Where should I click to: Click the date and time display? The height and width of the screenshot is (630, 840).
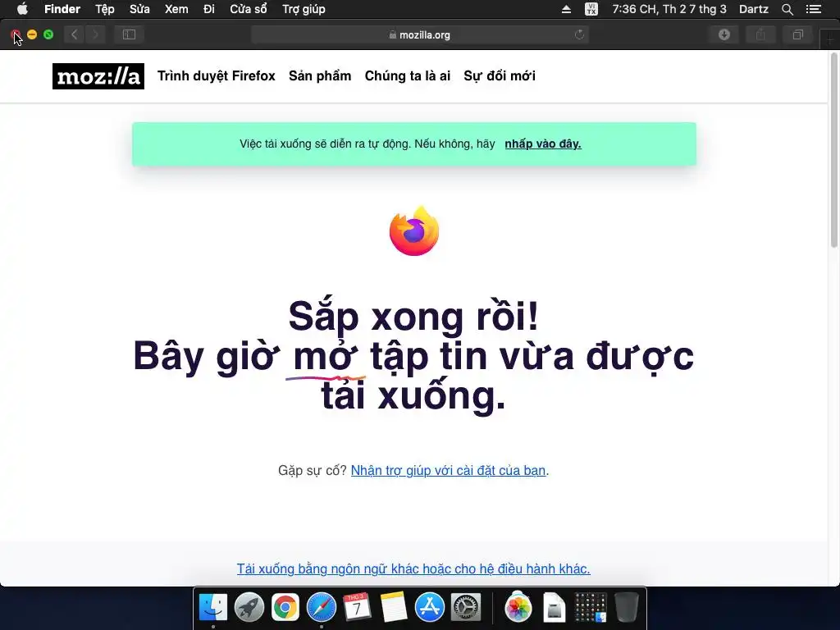click(669, 9)
